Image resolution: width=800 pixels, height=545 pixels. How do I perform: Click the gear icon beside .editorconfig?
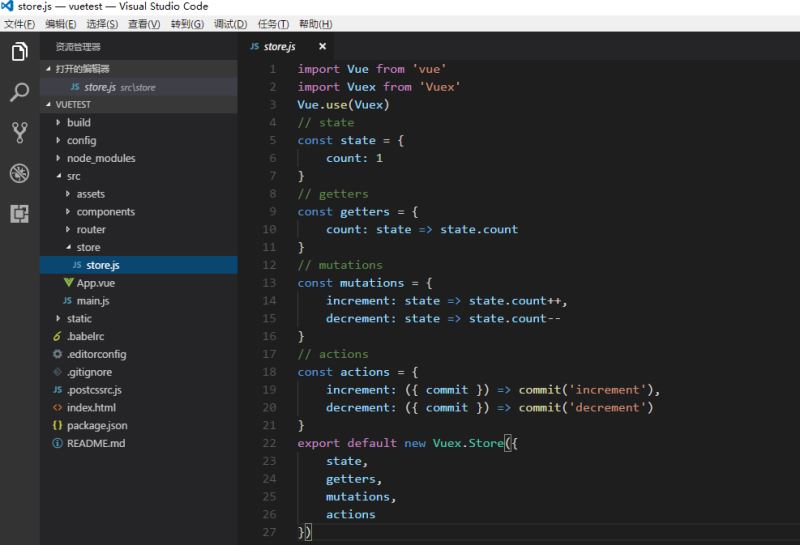[x=57, y=354]
